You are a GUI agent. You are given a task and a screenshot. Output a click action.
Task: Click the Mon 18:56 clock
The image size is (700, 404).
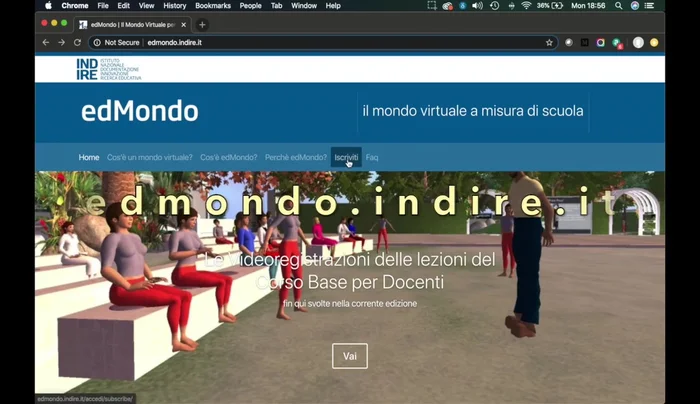[x=588, y=6]
